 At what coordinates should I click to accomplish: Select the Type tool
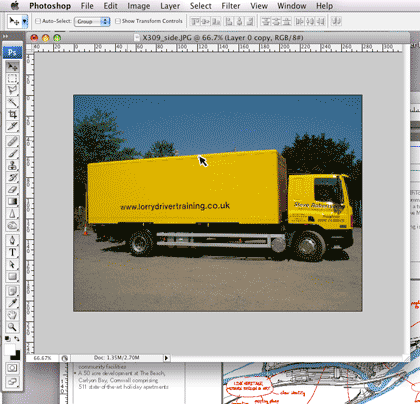point(13,252)
